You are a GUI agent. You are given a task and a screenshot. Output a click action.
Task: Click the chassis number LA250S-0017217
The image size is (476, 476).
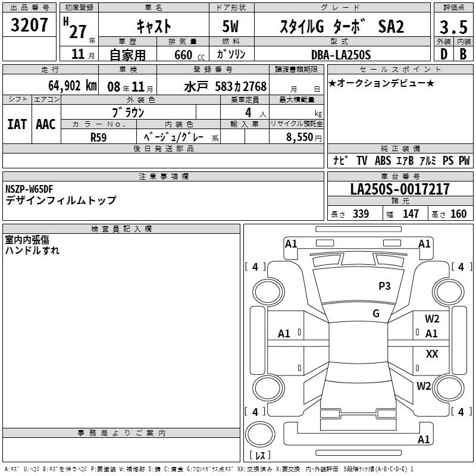(x=400, y=189)
